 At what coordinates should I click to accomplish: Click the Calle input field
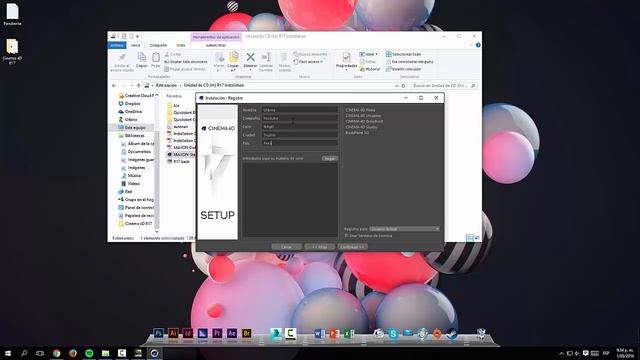(300, 127)
